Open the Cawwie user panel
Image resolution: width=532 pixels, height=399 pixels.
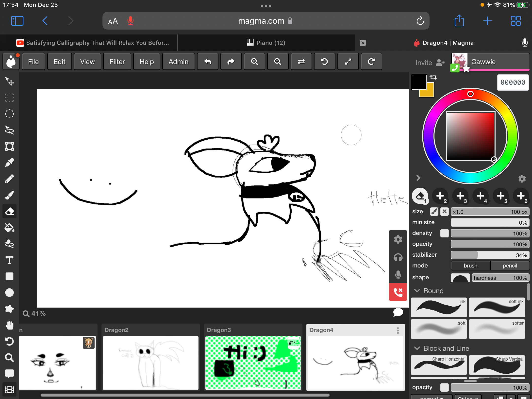490,62
